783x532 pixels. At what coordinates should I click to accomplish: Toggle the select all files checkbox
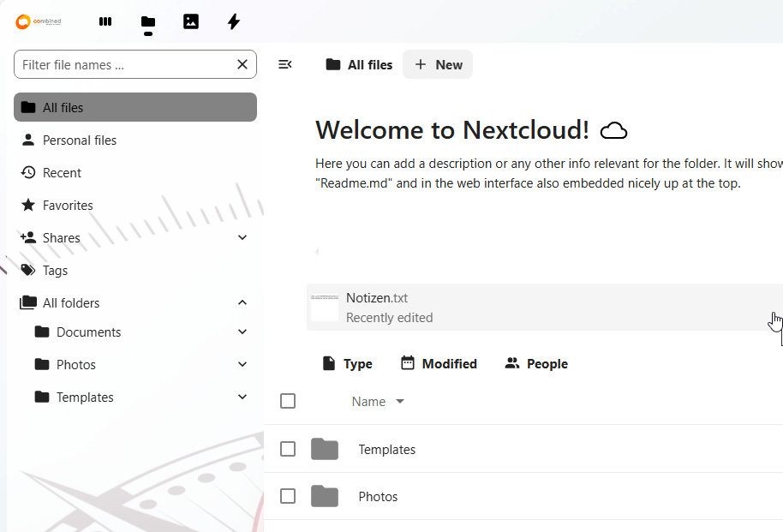288,401
